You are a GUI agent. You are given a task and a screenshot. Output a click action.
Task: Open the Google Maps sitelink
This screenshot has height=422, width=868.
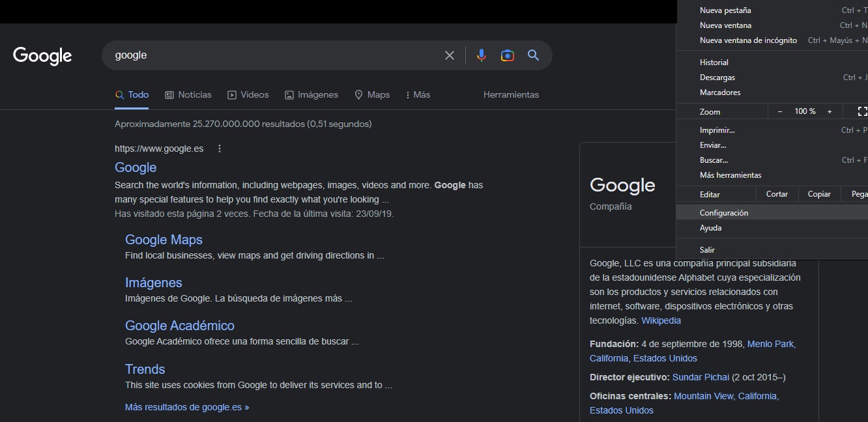coord(164,240)
